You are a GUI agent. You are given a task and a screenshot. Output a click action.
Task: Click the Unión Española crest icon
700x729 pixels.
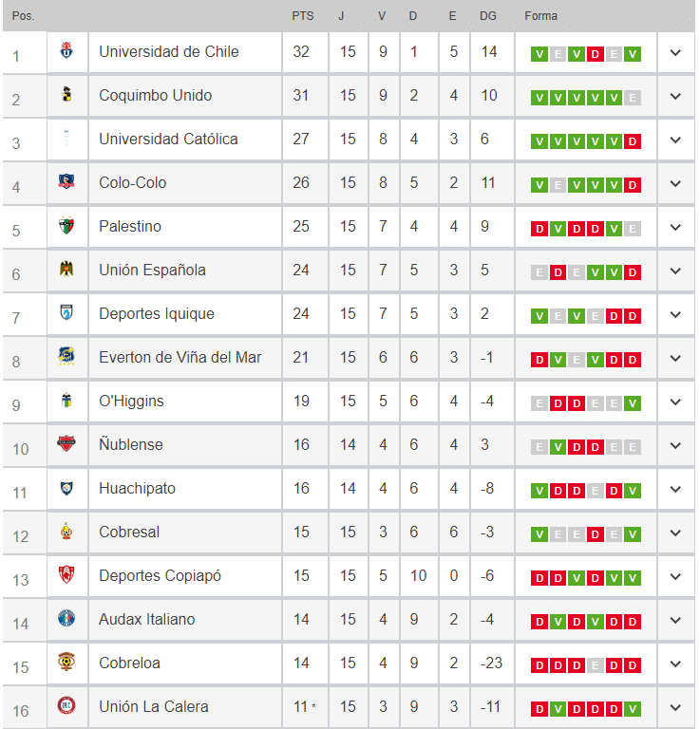tap(66, 271)
